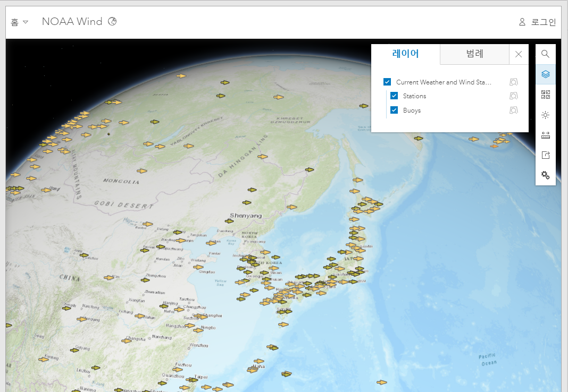Click the Buoys layer label
Image resolution: width=568 pixels, height=392 pixels.
412,110
